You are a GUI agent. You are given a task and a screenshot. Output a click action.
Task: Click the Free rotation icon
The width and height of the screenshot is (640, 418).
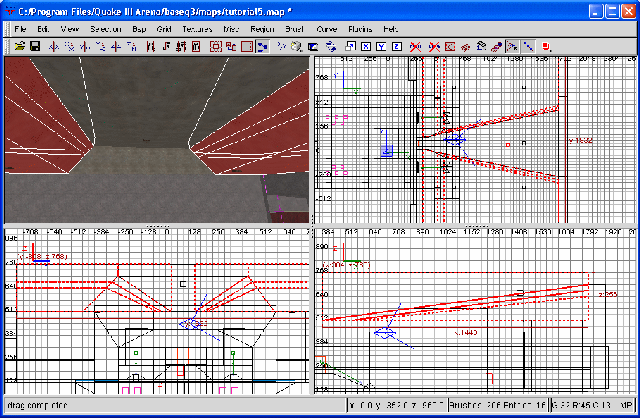tap(331, 47)
